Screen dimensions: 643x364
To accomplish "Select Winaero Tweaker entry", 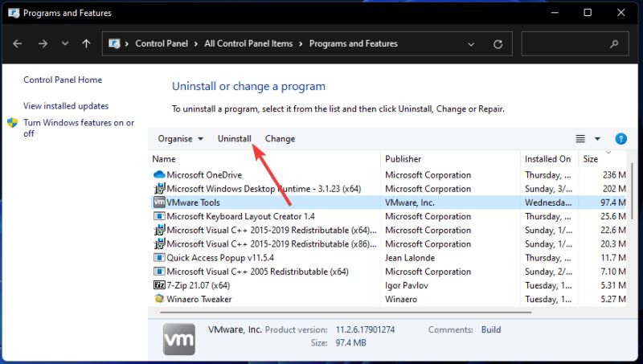I will (x=388, y=299).
